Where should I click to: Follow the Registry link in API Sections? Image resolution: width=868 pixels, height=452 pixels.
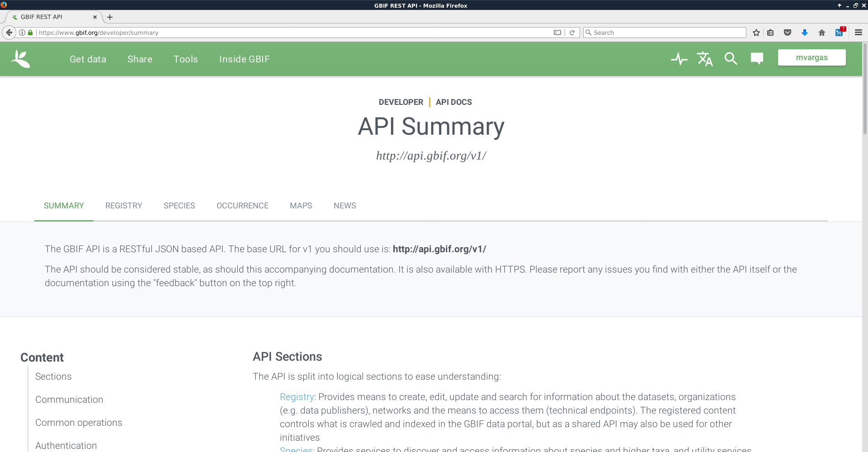coord(297,397)
